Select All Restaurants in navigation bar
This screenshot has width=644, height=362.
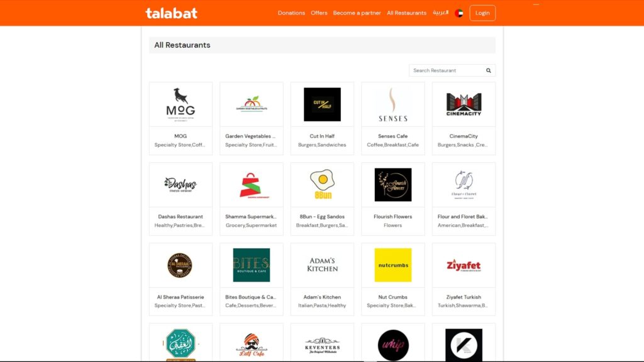click(x=407, y=13)
